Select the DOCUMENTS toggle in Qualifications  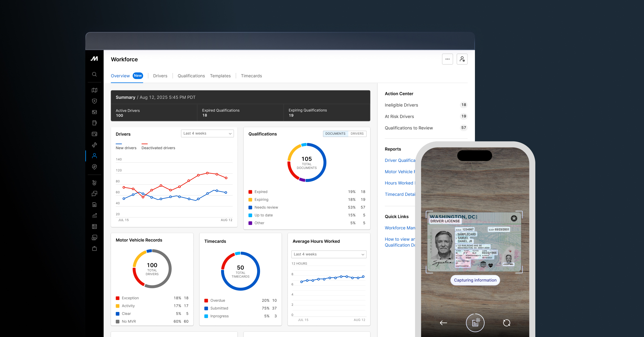(335, 134)
